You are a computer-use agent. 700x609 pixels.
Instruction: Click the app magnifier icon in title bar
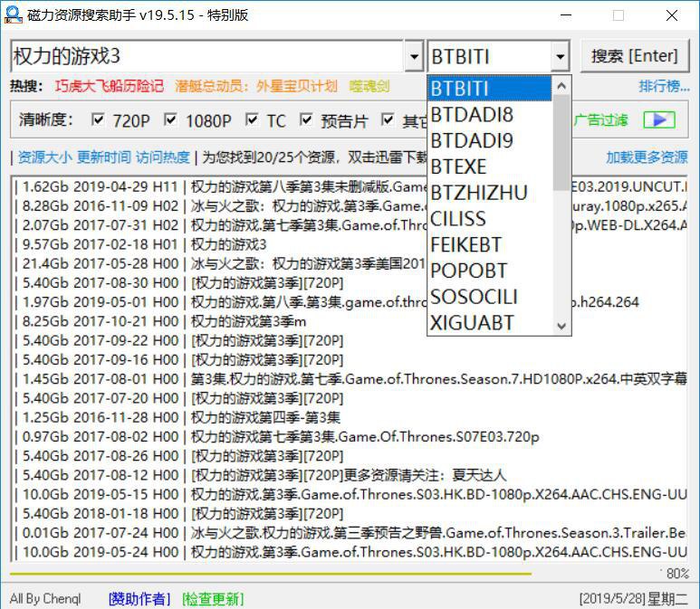[13, 14]
